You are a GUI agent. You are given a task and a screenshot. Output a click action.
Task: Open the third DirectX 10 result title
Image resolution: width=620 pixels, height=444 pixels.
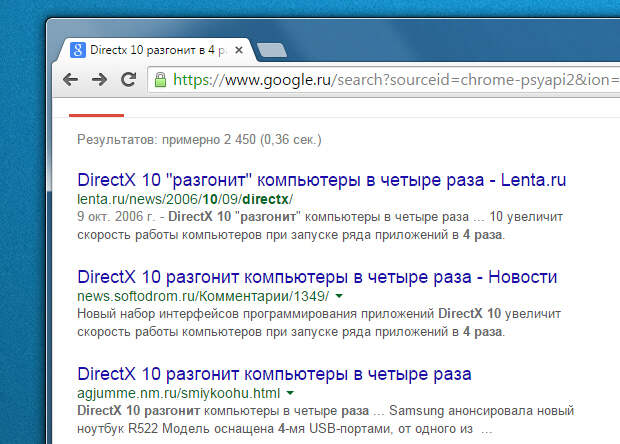274,374
